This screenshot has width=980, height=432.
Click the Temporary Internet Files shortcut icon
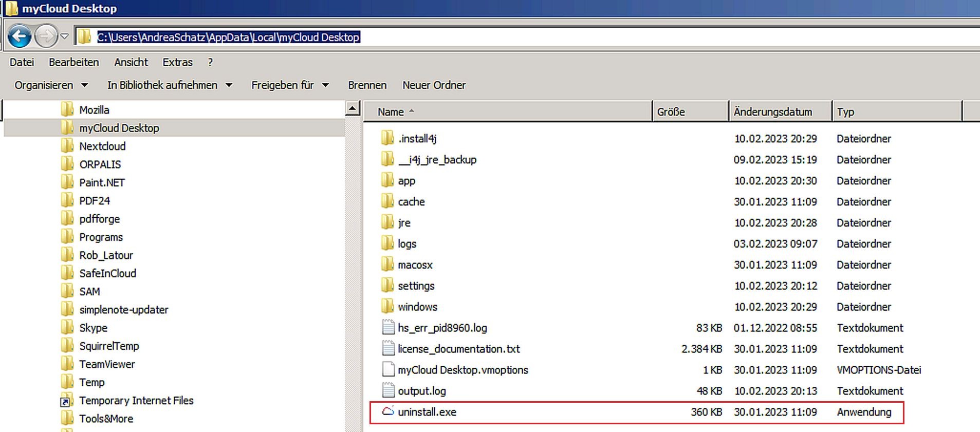point(67,401)
